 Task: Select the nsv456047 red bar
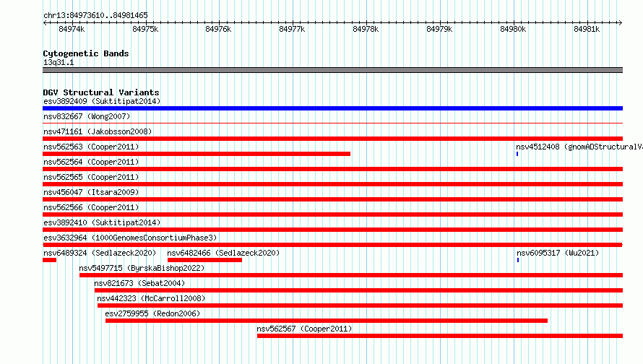coord(332,199)
